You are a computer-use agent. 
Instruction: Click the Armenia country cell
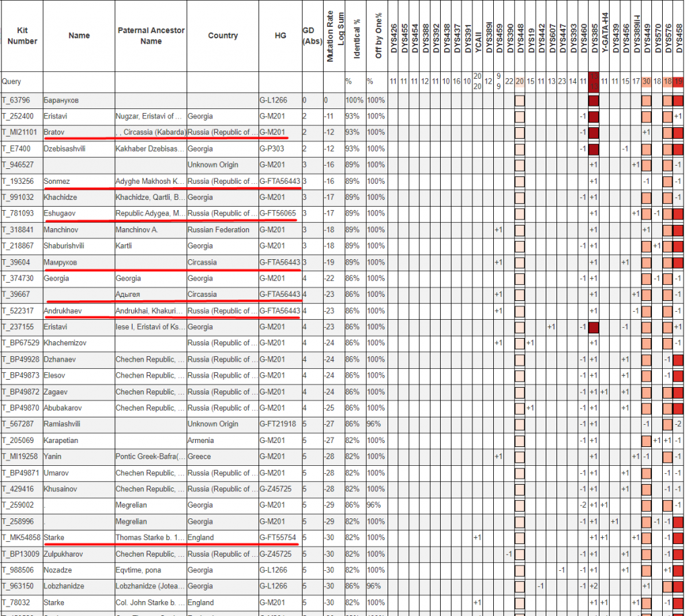(202, 440)
